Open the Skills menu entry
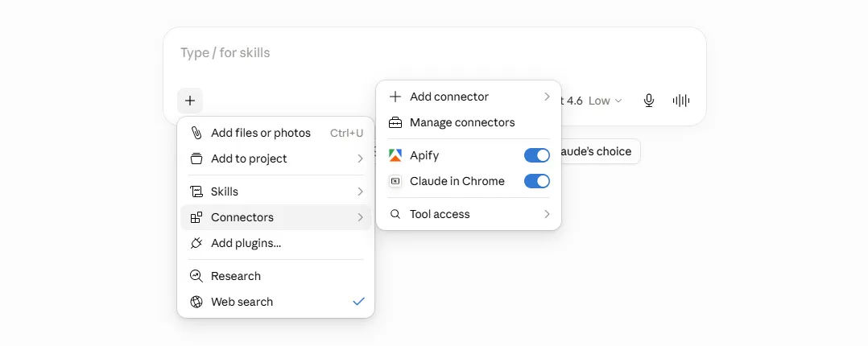 (275, 192)
